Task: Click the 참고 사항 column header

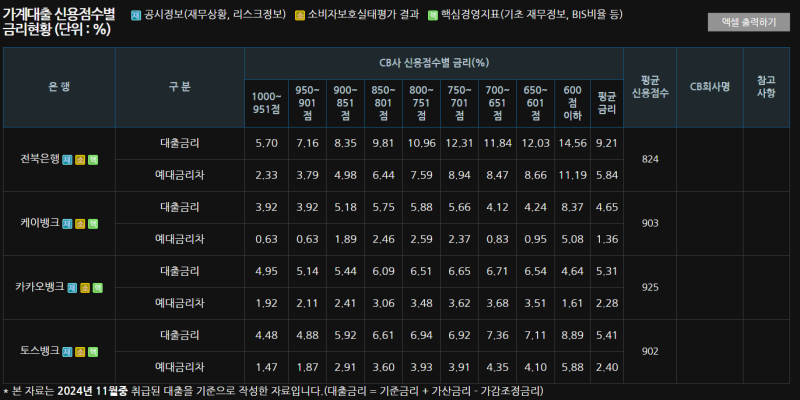Action: 767,87
